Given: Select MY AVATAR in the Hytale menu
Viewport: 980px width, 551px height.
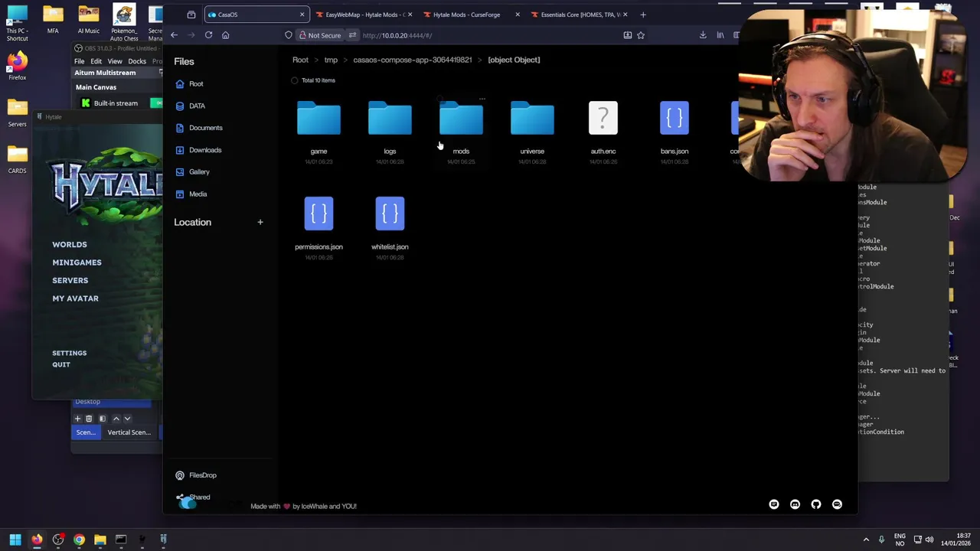Looking at the screenshot, I should click(x=75, y=298).
